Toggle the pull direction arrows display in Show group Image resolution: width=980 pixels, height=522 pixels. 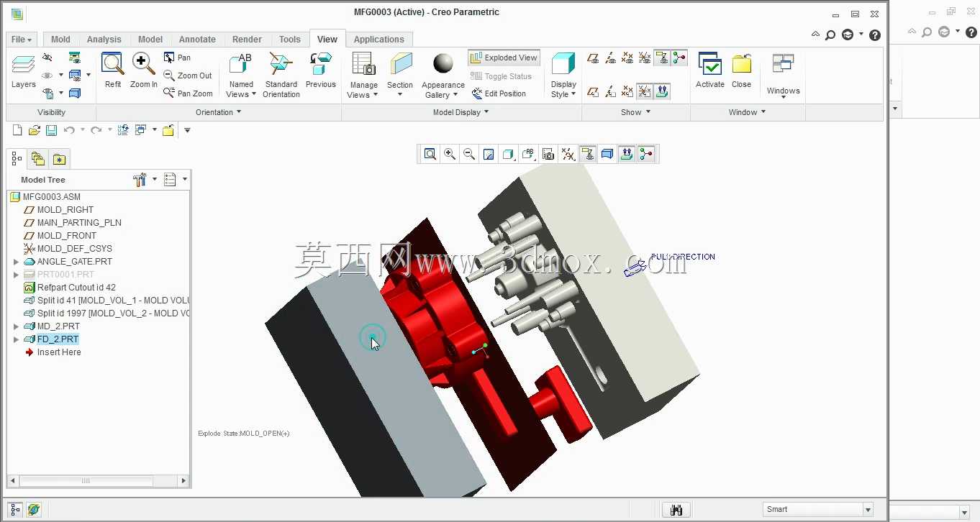tap(662, 91)
